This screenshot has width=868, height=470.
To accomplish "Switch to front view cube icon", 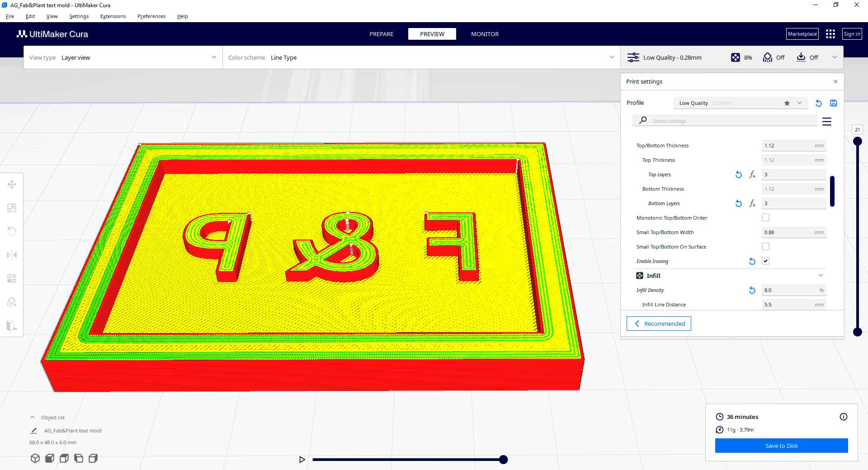I will pos(50,458).
